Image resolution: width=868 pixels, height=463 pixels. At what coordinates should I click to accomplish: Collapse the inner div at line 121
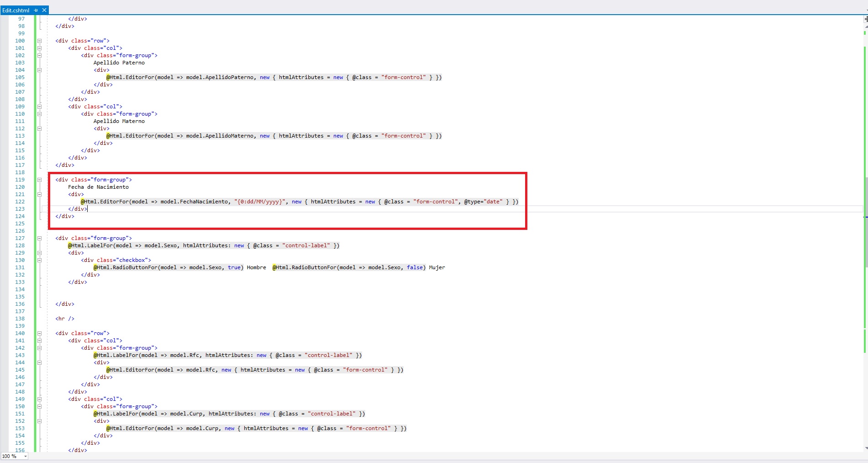click(39, 194)
